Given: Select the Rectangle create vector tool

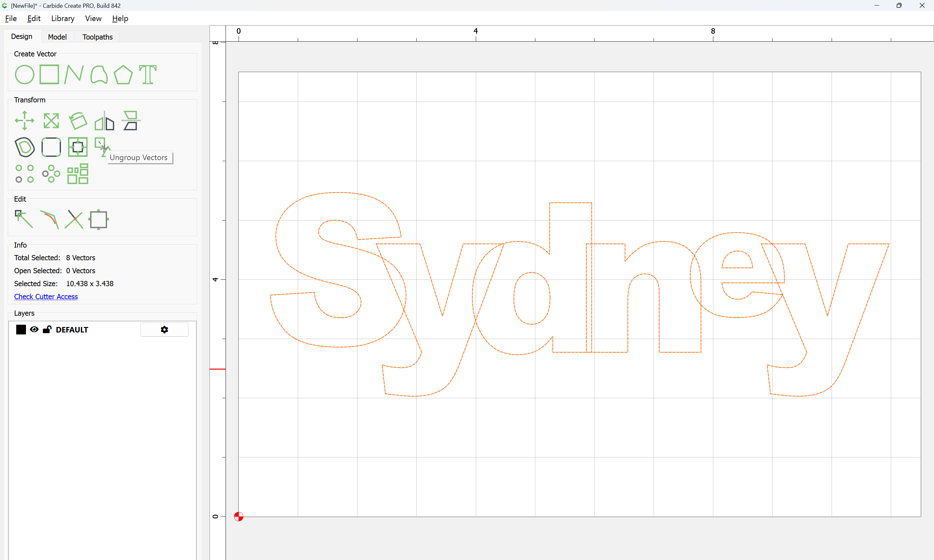Looking at the screenshot, I should [x=49, y=74].
